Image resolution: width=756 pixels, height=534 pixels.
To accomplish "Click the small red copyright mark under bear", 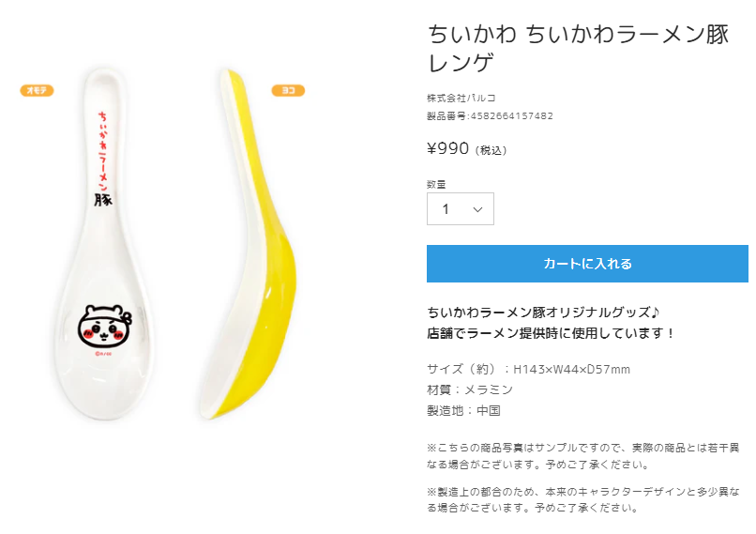I will point(104,354).
